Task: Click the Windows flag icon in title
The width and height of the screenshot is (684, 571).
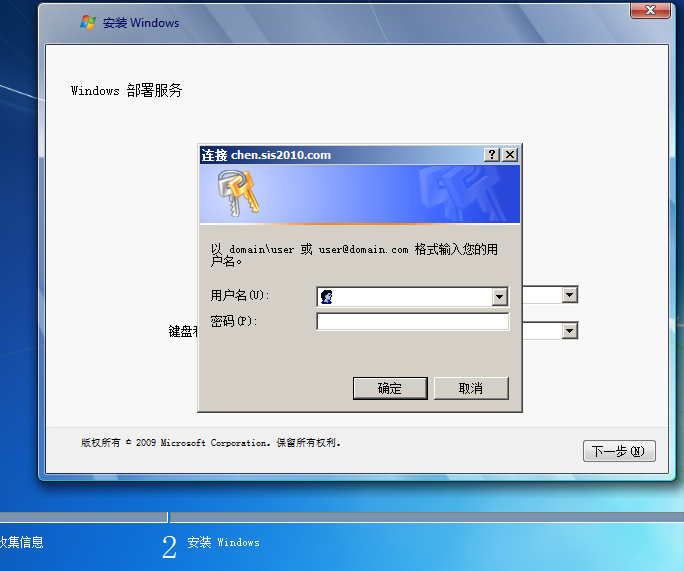Action: pos(88,22)
